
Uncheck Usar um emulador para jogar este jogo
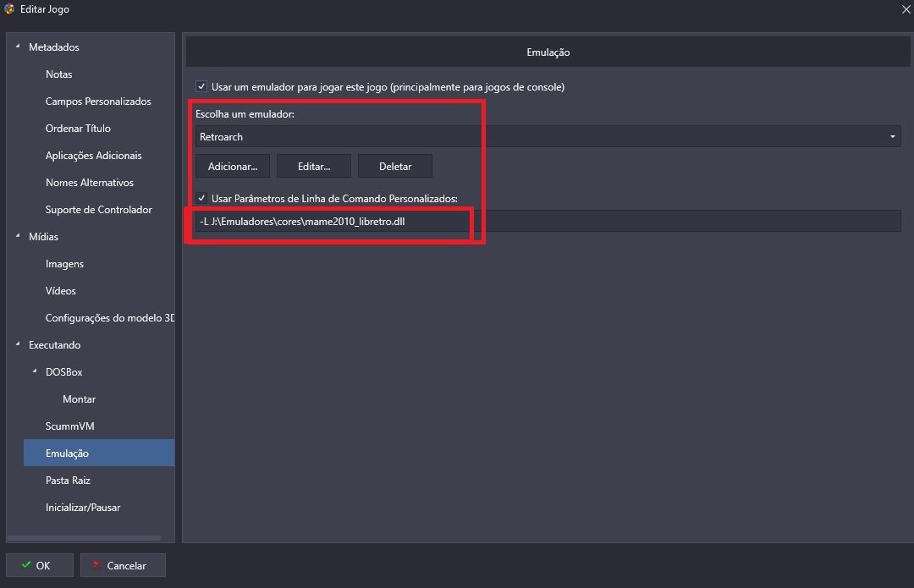[x=201, y=87]
